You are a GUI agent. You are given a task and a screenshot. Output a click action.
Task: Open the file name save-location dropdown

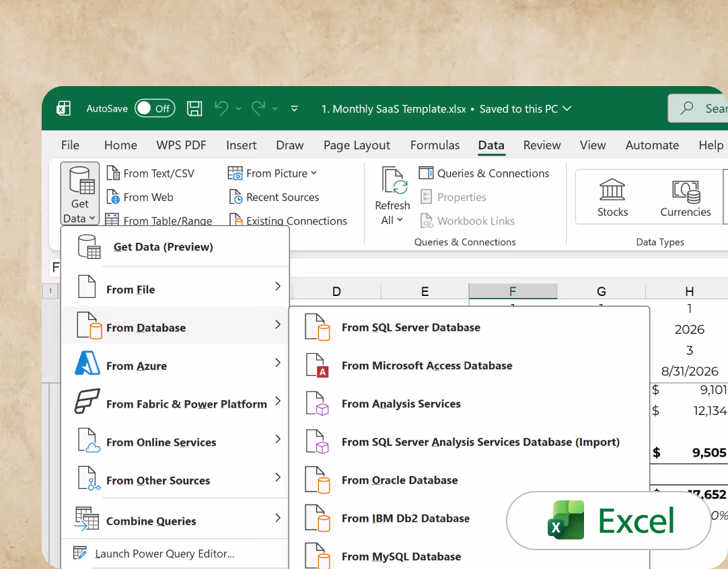tap(567, 108)
